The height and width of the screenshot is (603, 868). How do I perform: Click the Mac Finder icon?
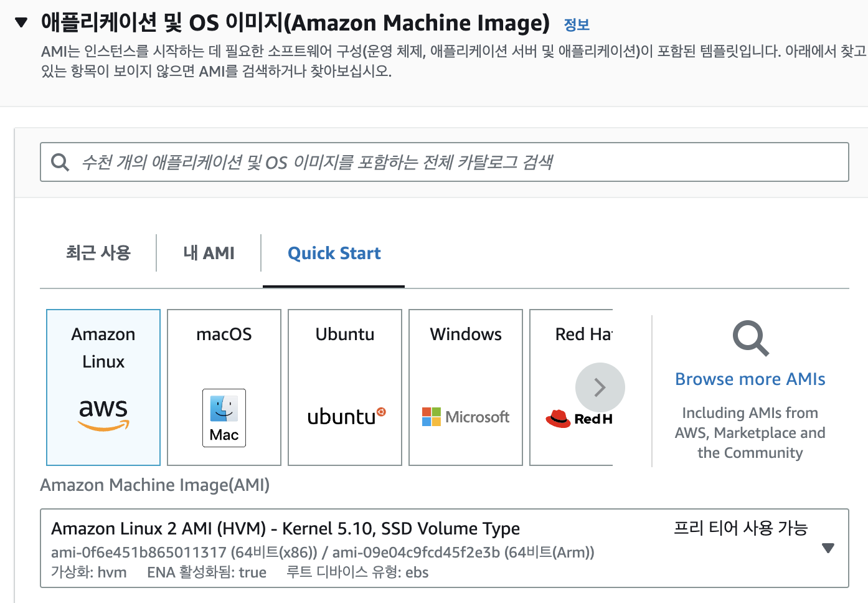(224, 418)
